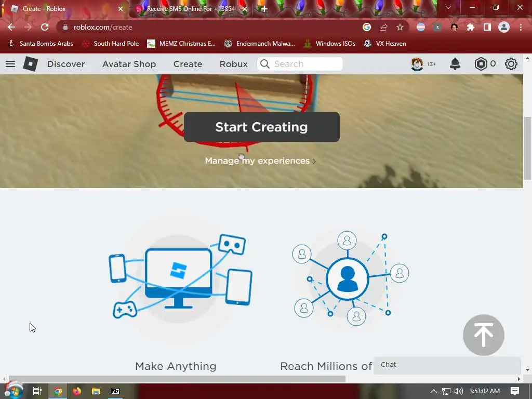Image resolution: width=532 pixels, height=399 pixels.
Task: Open Task View in the taskbar
Action: (37, 391)
